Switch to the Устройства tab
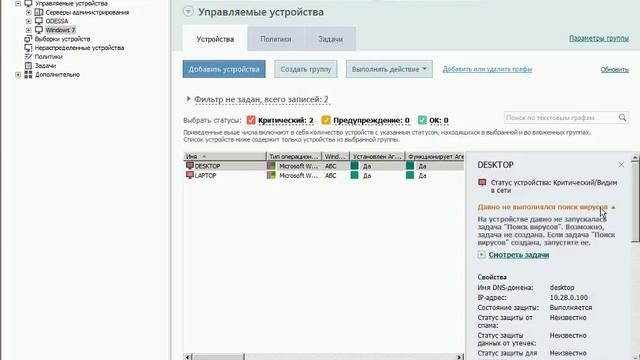The height and width of the screenshot is (360, 640). point(215,39)
